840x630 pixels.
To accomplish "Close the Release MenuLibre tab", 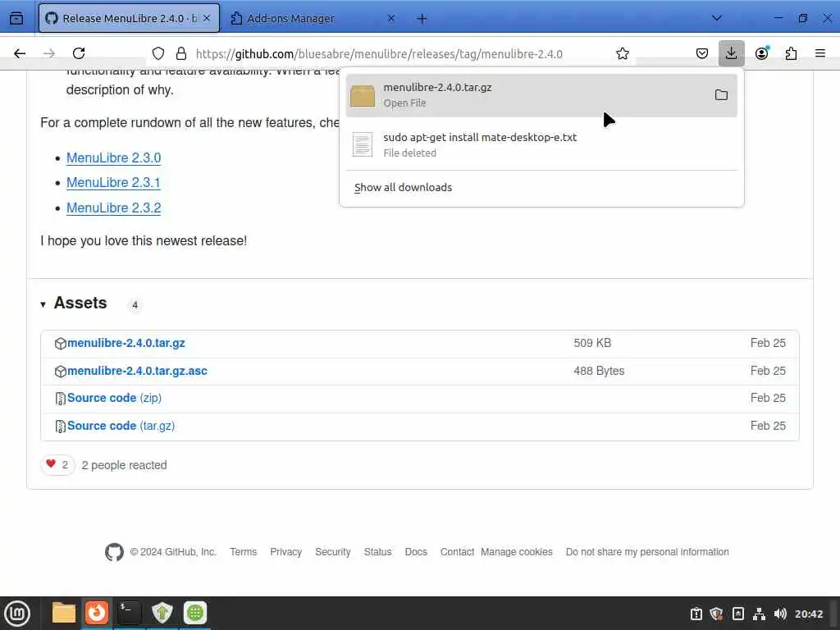I will (206, 18).
